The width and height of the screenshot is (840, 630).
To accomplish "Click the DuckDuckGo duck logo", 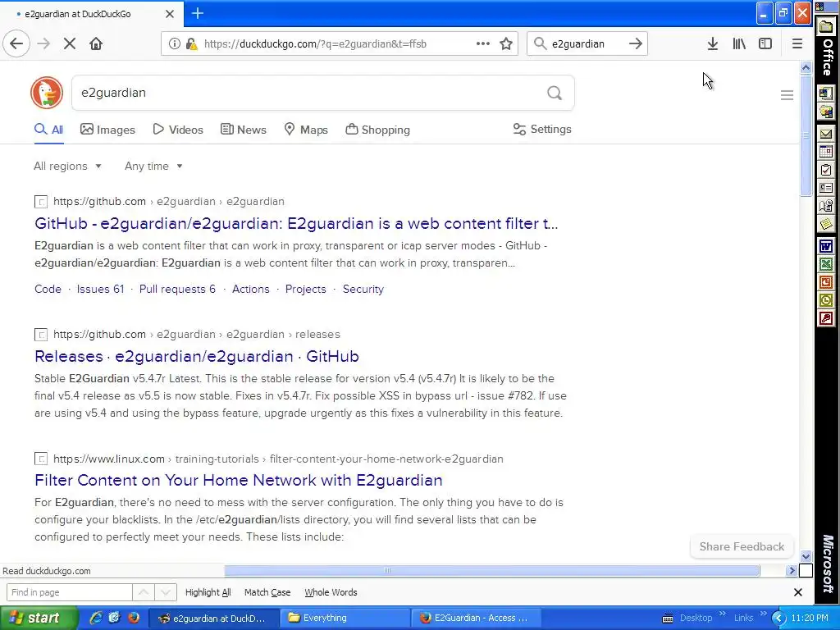I will 47,93.
